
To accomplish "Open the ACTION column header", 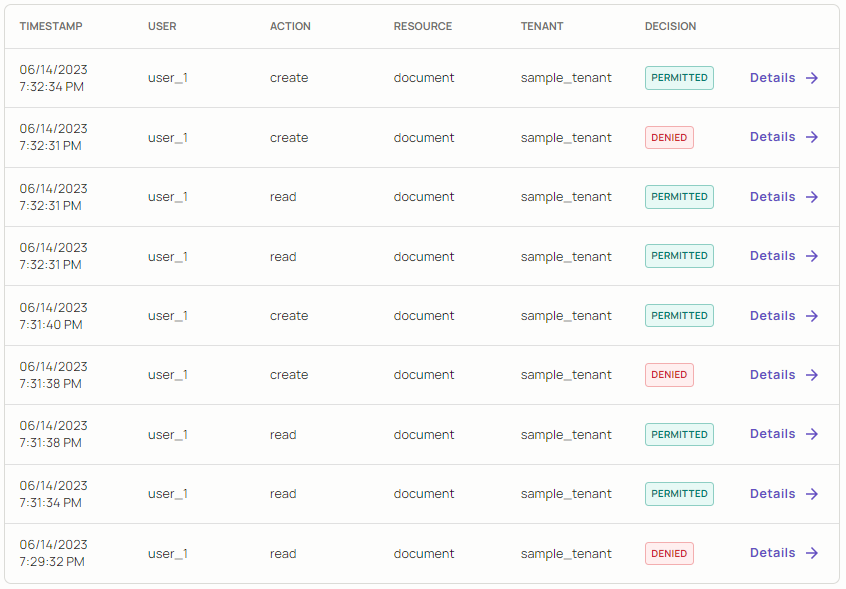I will (x=290, y=26).
